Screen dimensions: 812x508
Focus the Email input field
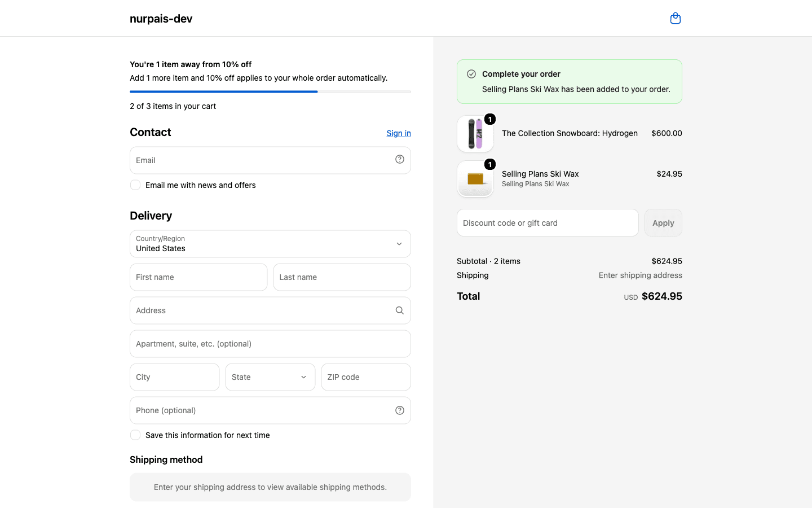click(x=270, y=160)
